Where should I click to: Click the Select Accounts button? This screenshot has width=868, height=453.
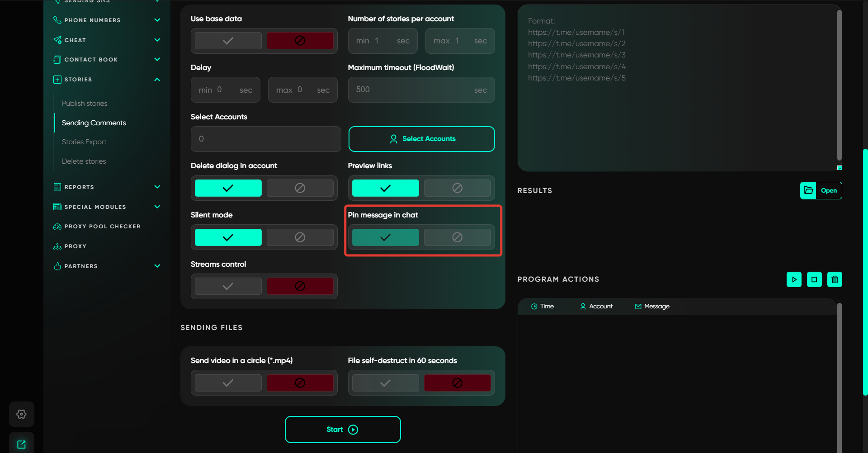pos(421,139)
